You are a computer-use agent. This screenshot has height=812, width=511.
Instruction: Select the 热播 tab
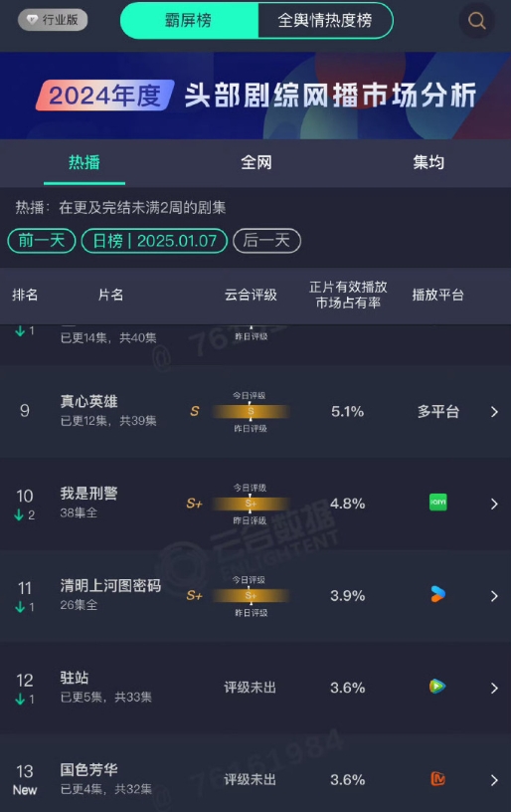(x=85, y=162)
